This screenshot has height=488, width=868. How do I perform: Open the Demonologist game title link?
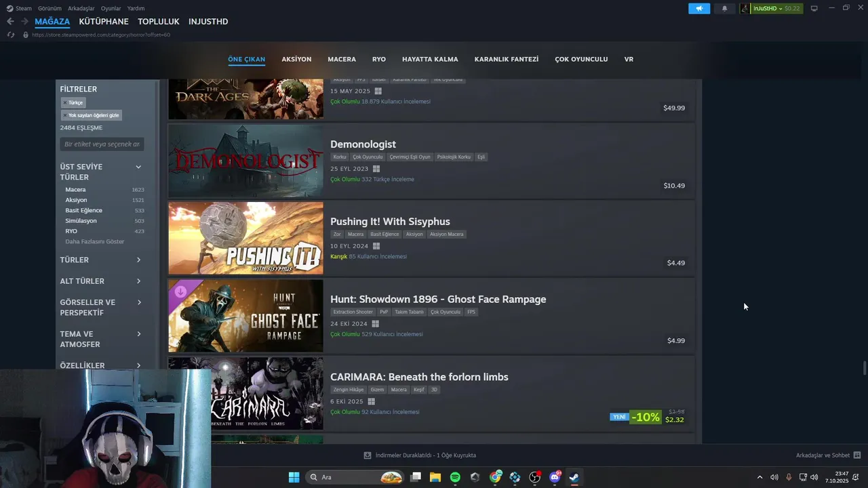[x=363, y=144]
